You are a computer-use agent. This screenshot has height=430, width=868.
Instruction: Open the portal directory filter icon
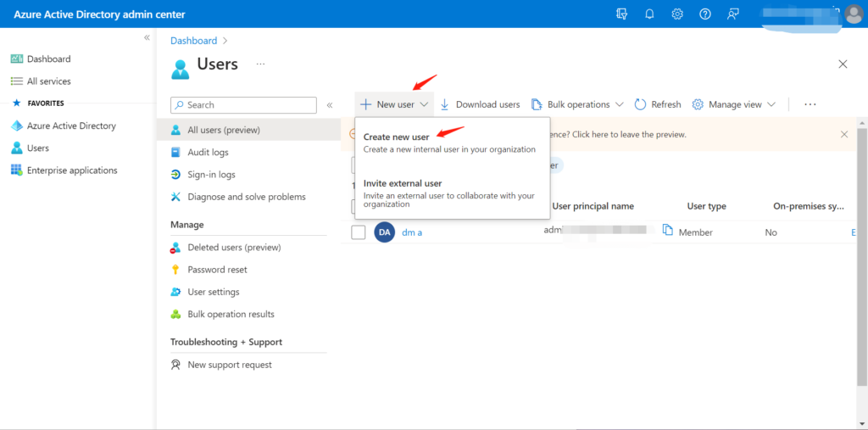621,14
